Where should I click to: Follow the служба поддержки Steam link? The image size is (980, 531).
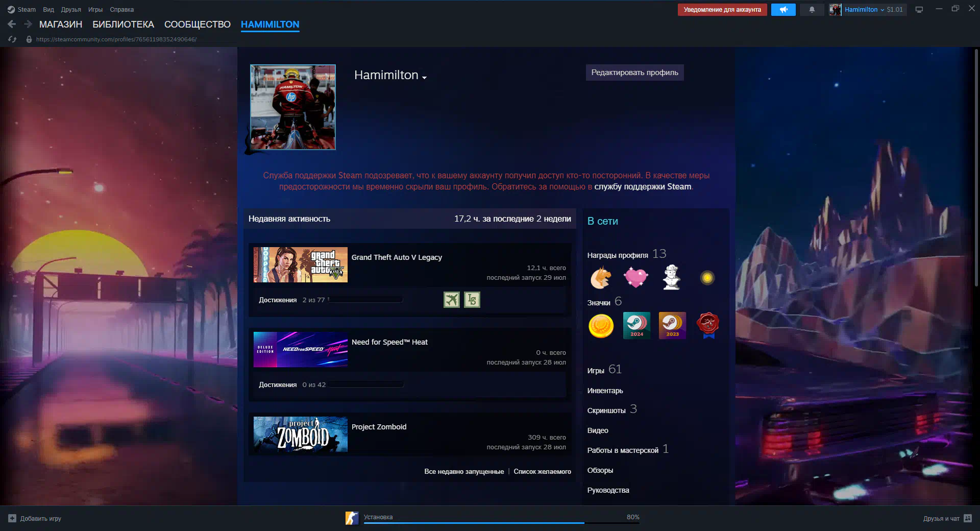point(643,186)
